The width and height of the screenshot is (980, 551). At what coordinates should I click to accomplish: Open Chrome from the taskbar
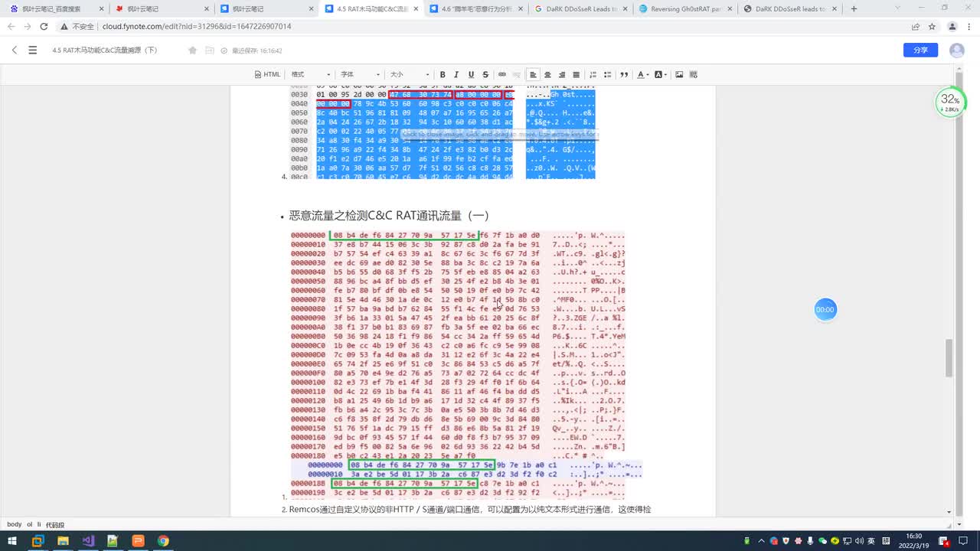(163, 541)
